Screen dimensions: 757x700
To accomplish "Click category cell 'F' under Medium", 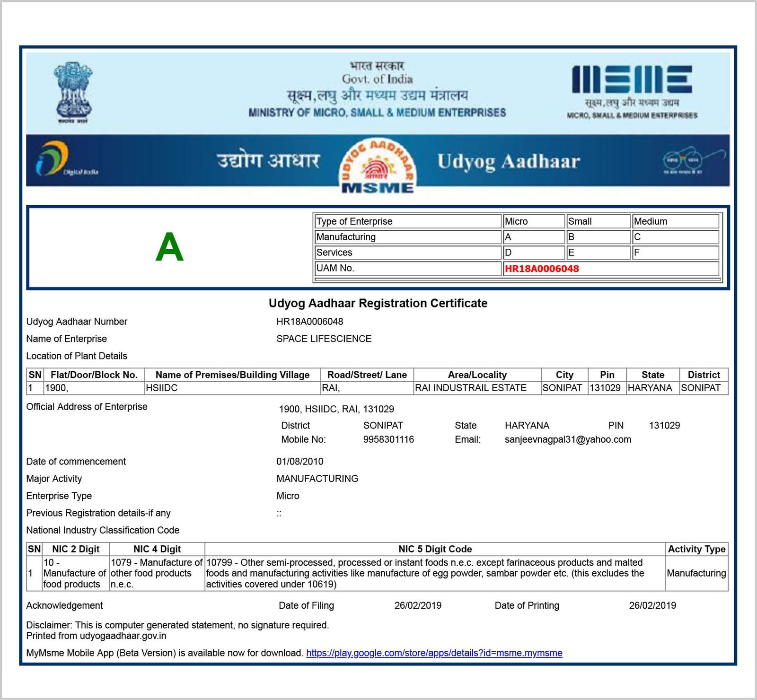I will [x=676, y=253].
